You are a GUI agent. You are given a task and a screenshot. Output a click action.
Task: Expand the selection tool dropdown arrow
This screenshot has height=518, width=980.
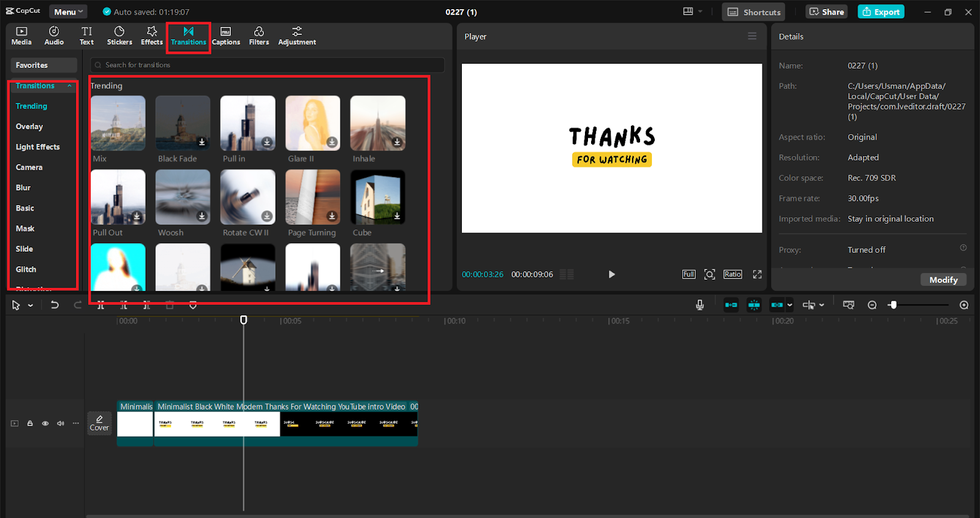tap(31, 306)
